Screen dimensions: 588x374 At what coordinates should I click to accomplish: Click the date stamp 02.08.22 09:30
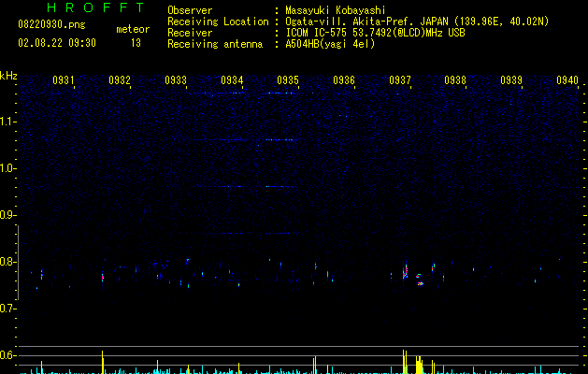point(57,43)
